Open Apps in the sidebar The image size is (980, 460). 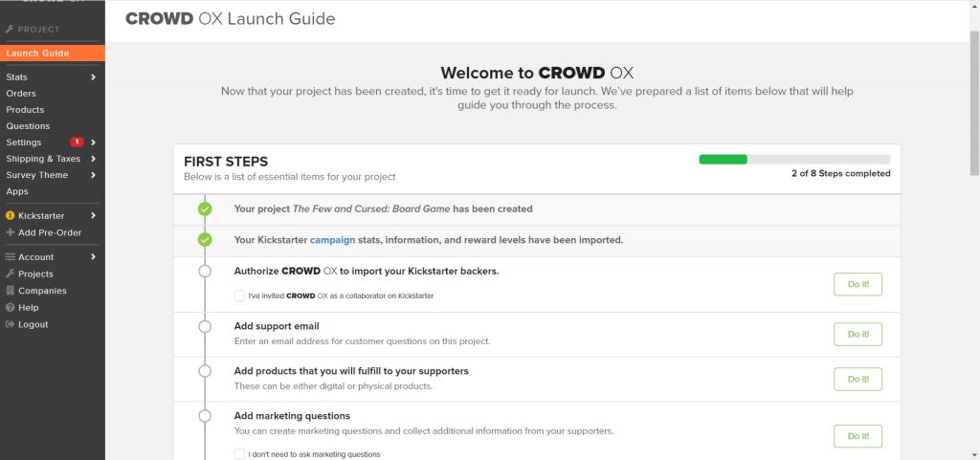17,191
